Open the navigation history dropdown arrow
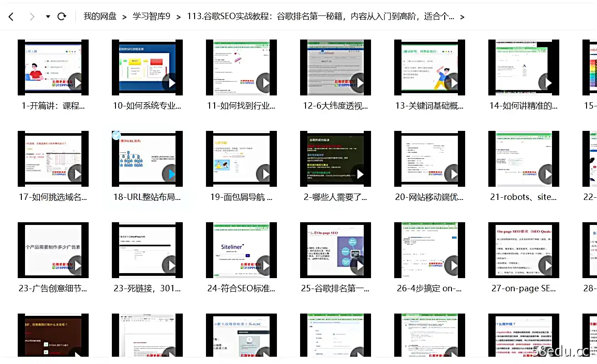 (x=47, y=16)
